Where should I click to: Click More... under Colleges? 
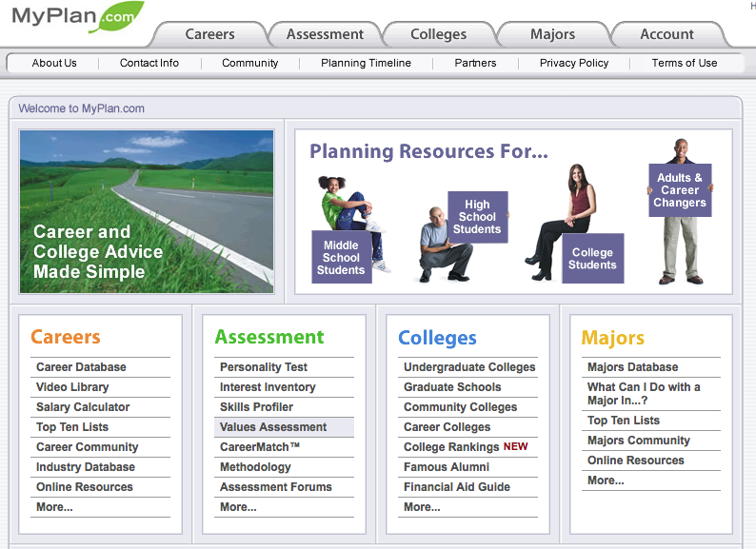[422, 507]
